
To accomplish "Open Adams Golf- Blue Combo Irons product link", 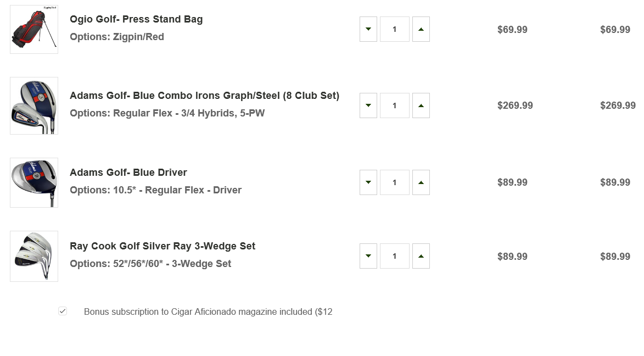I will pyautogui.click(x=204, y=96).
